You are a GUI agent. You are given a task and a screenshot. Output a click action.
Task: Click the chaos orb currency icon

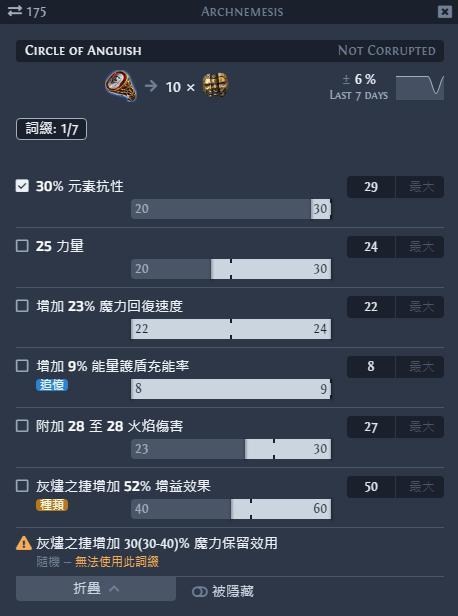(215, 85)
